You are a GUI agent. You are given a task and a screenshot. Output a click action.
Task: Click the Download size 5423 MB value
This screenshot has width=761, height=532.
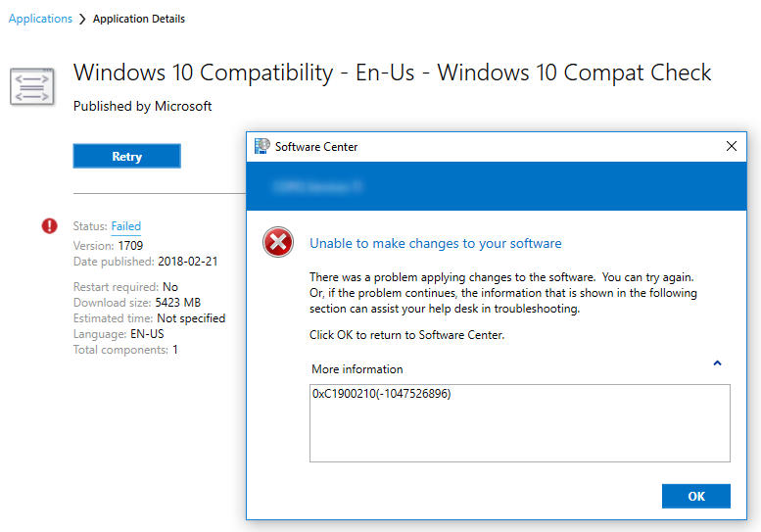click(x=177, y=303)
